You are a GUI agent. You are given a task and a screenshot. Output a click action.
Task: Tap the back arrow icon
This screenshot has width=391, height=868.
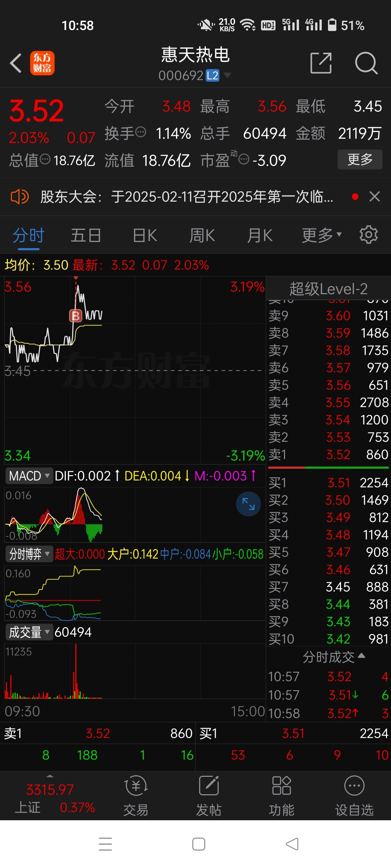tap(16, 63)
